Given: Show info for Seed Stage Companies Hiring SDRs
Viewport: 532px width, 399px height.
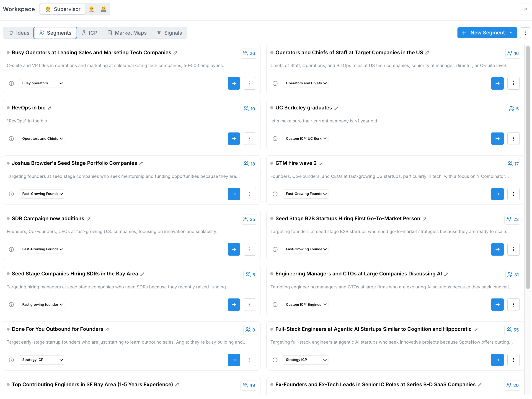Looking at the screenshot, I should pos(11,305).
